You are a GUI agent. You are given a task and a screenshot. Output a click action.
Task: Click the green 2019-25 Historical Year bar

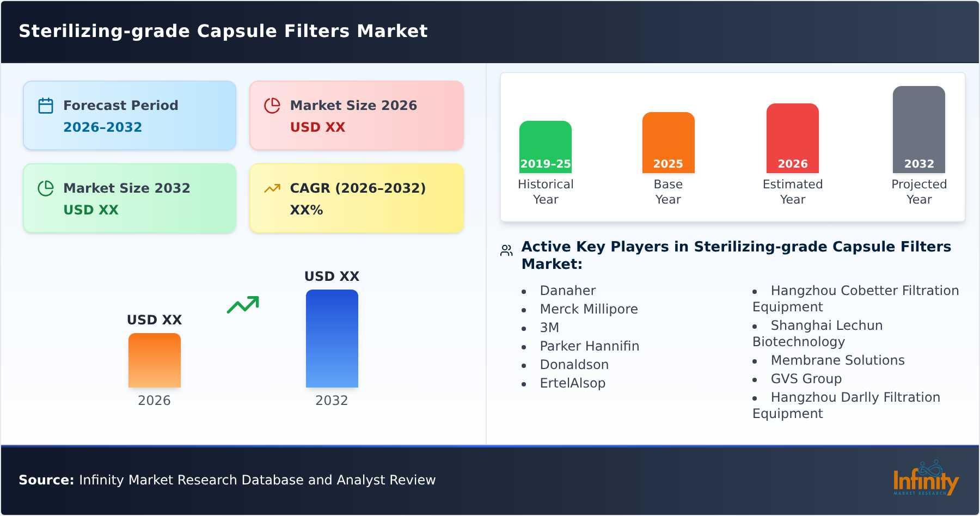(x=546, y=147)
